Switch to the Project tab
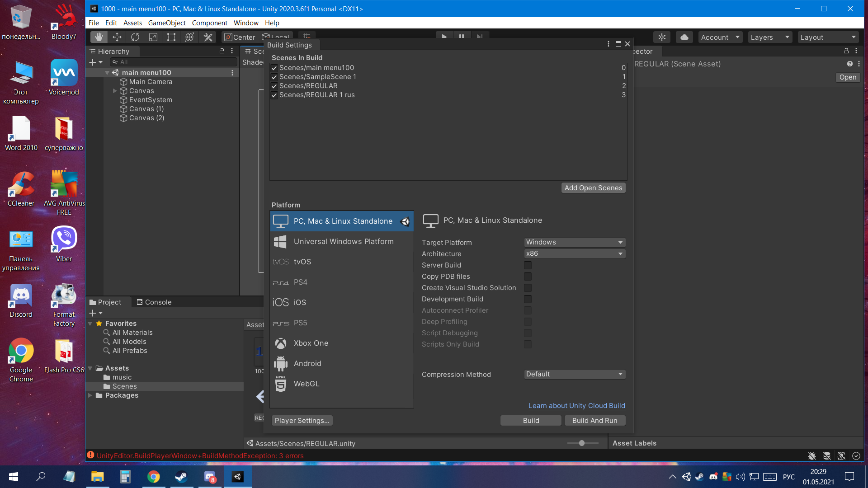This screenshot has width=868, height=488. 105,302
